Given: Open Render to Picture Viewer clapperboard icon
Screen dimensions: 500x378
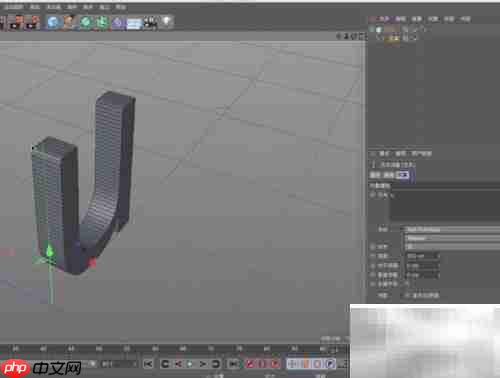Looking at the screenshot, I should click(x=16, y=22).
